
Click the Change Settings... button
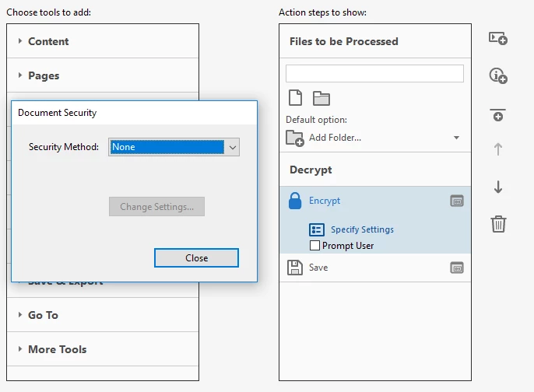156,207
